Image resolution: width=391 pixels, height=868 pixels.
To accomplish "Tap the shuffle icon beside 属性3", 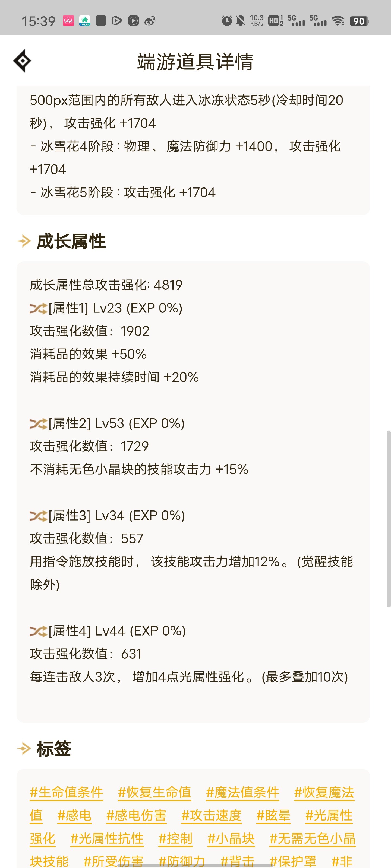I will click(38, 516).
